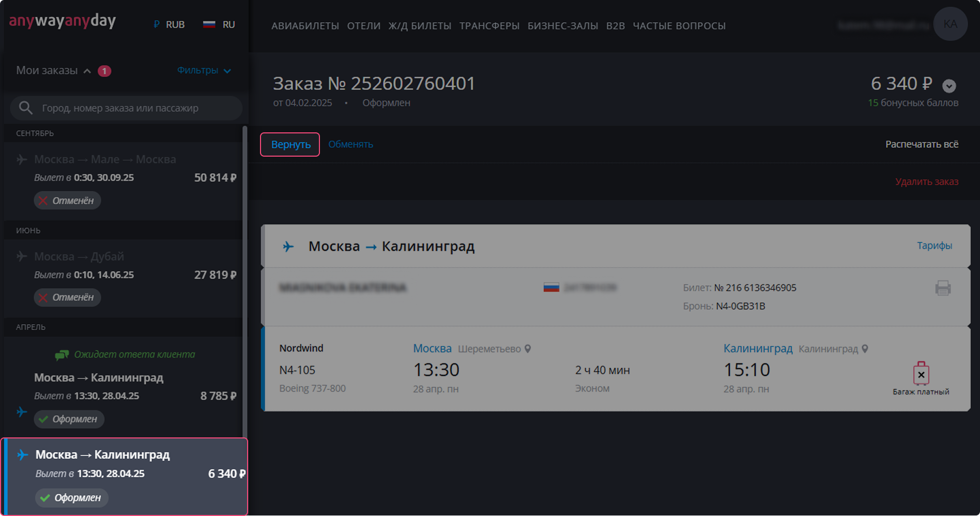Image resolution: width=980 pixels, height=516 pixels.
Task: Click the printer icon for the ticket
Action: 943,288
